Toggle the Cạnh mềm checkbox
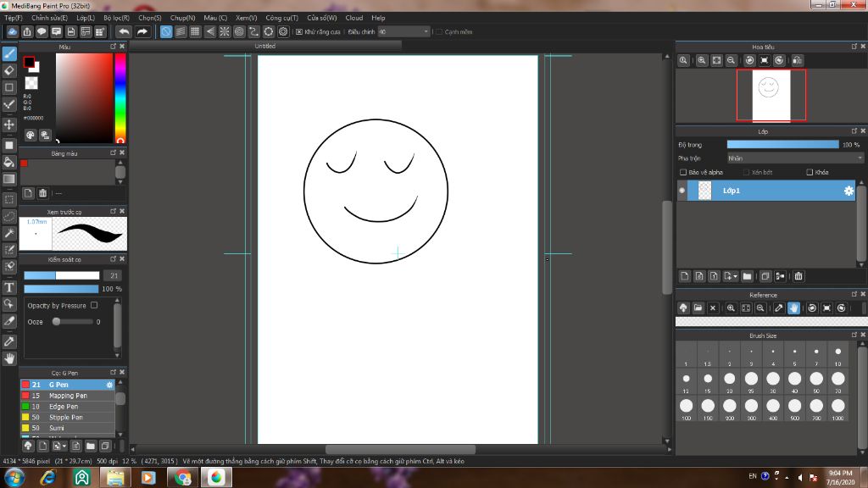The height and width of the screenshot is (488, 868). pyautogui.click(x=439, y=32)
